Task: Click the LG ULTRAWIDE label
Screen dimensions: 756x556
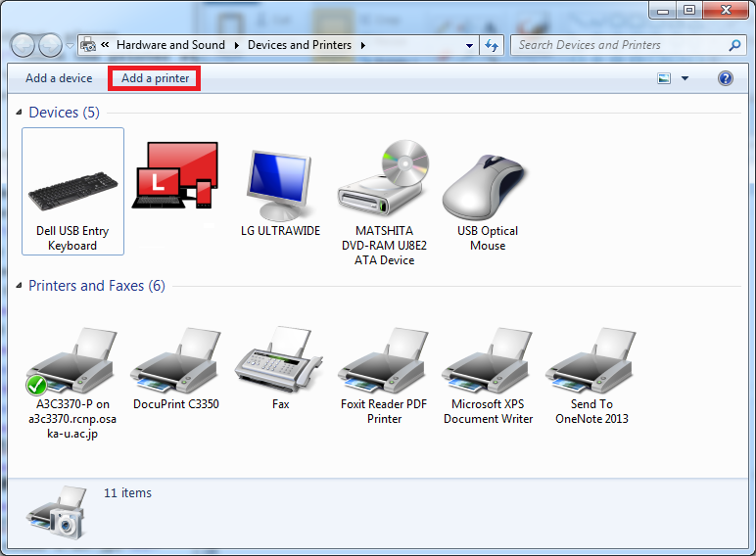Action: [x=280, y=231]
